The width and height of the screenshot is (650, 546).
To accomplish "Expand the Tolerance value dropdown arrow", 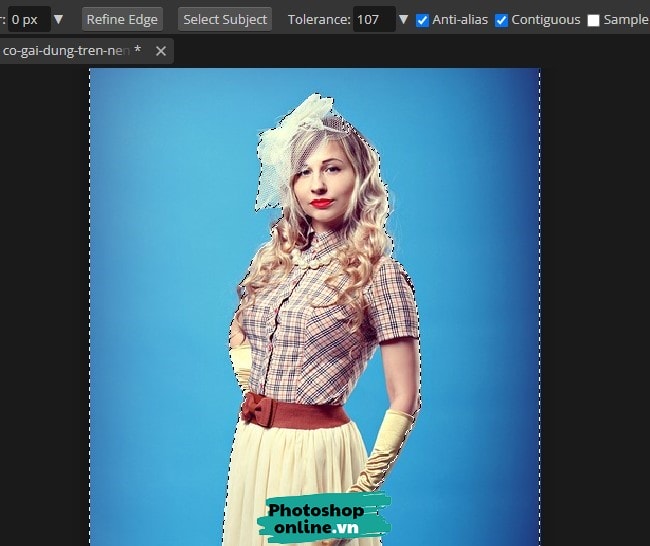I will (x=403, y=20).
